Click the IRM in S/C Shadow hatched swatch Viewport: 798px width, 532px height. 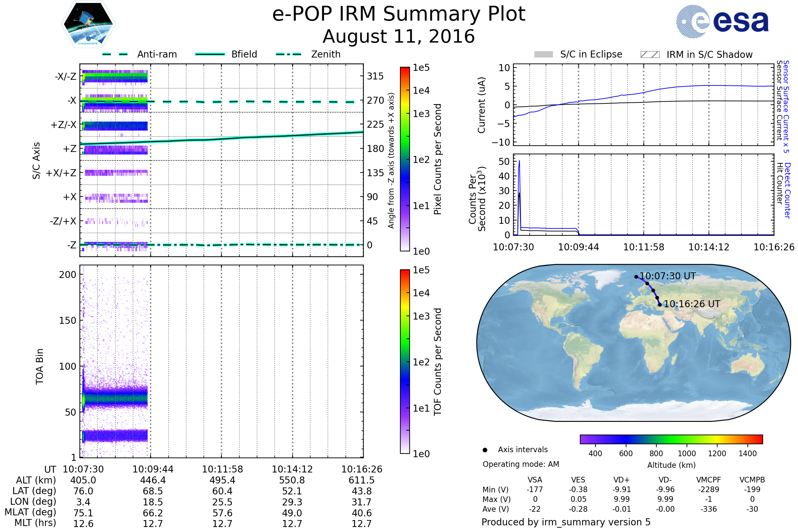click(650, 55)
